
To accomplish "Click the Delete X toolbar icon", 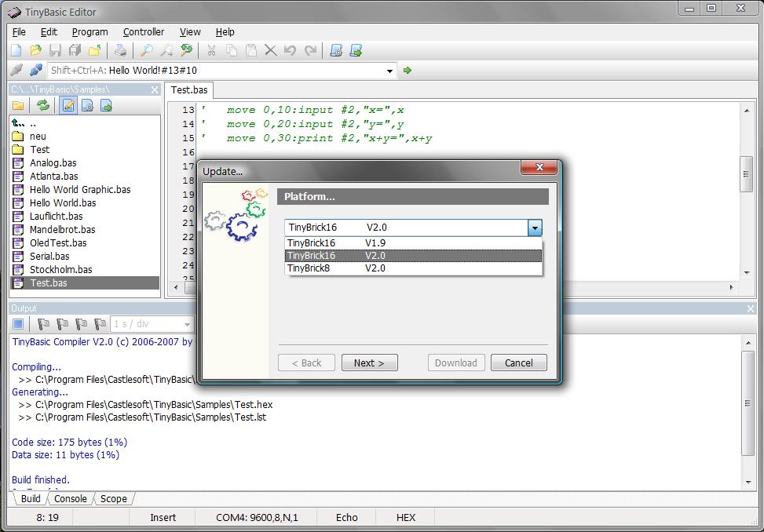I will click(270, 50).
